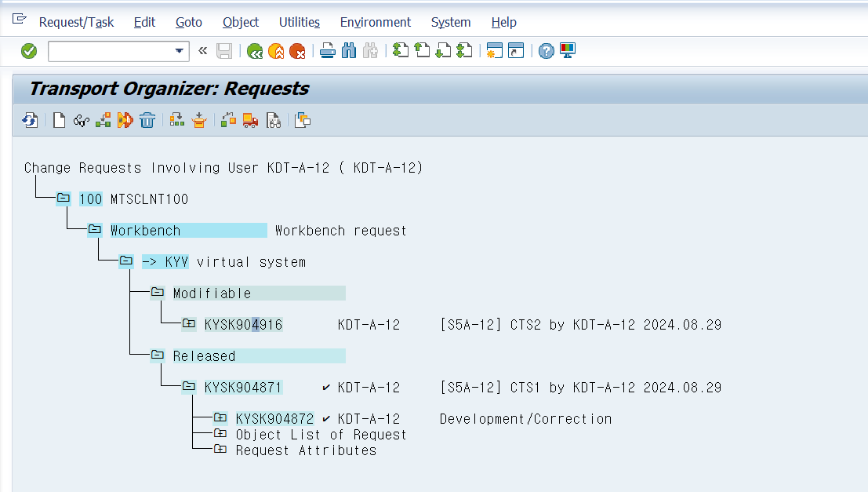Select request number KYSK904916
Image resolution: width=868 pixels, height=492 pixels.
[x=244, y=325]
